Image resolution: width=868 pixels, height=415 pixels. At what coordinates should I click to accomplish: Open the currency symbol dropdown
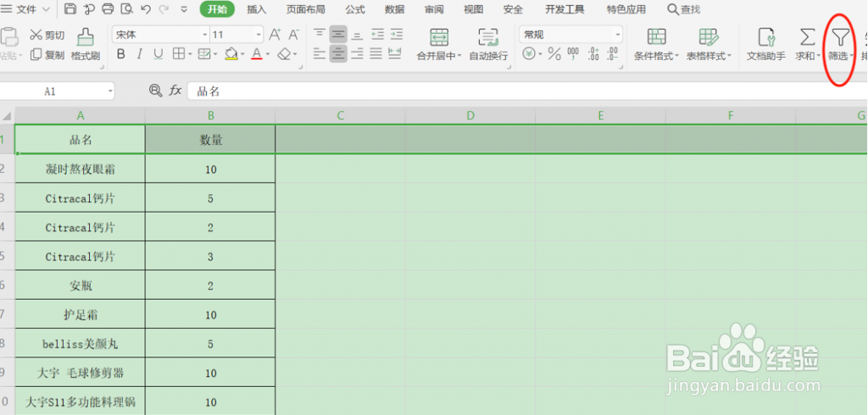(x=539, y=54)
